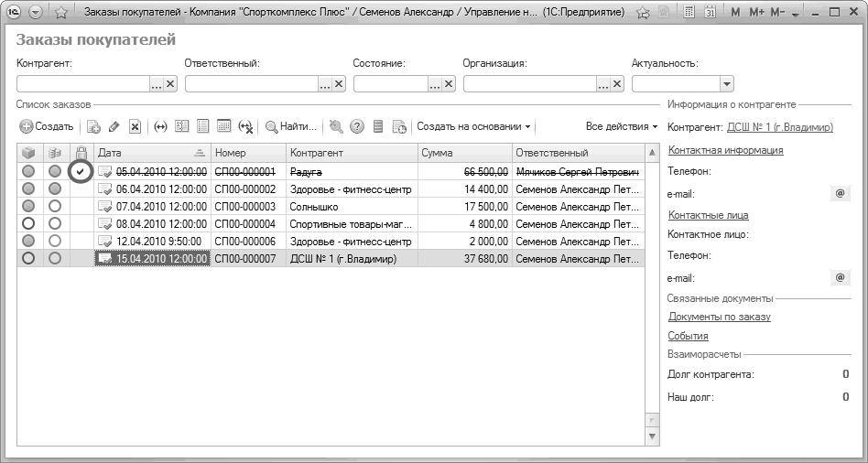Open ДСШ № 1 (г.Владимир) contractor link
The image size is (868, 463).
pyautogui.click(x=779, y=127)
